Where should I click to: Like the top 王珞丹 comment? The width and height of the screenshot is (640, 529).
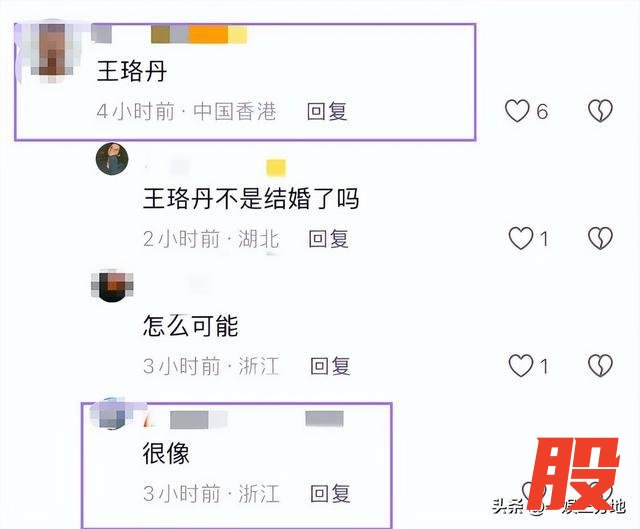517,111
